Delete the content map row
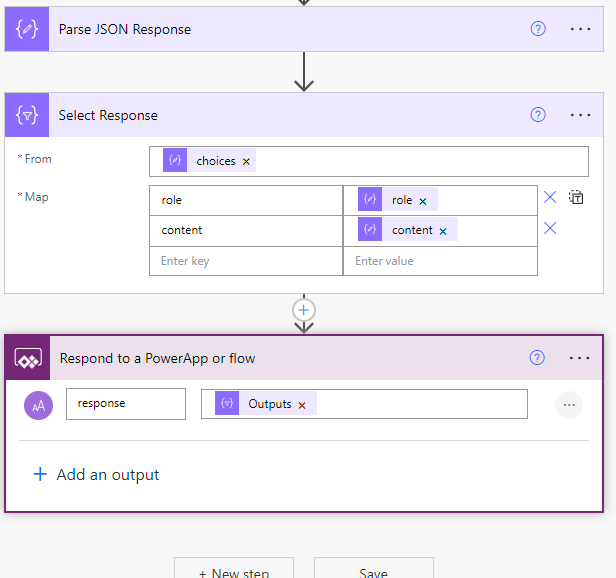 click(x=550, y=228)
